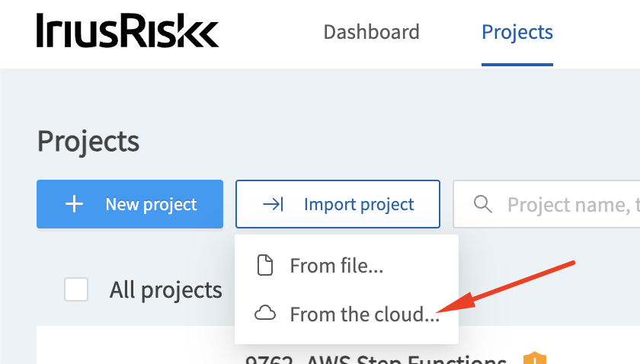The height and width of the screenshot is (364, 640).
Task: Open the Import project dropdown
Action: tap(338, 204)
